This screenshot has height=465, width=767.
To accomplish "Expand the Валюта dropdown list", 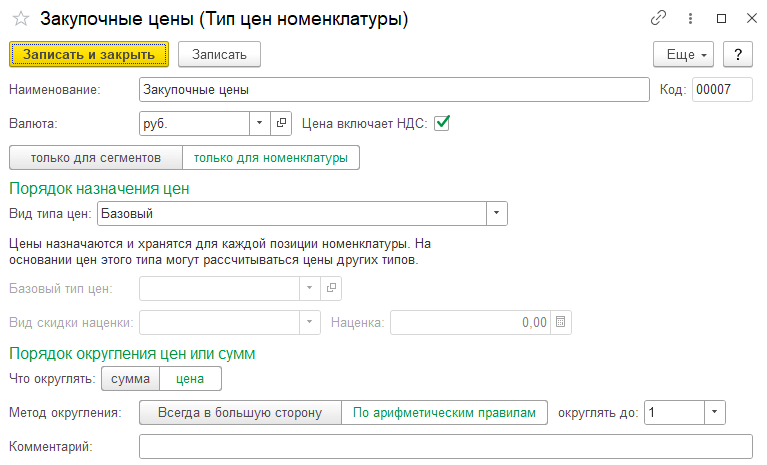I will coord(260,123).
